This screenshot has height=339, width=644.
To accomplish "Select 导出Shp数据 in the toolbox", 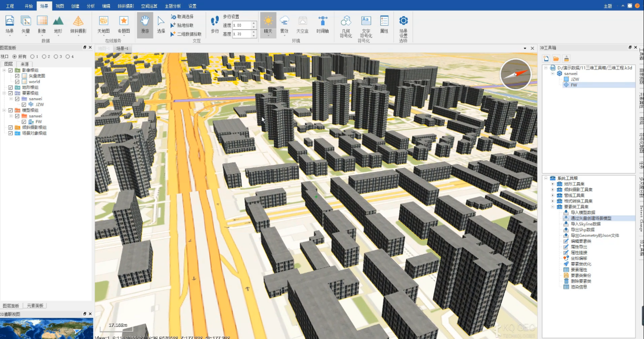I will pos(583,230).
